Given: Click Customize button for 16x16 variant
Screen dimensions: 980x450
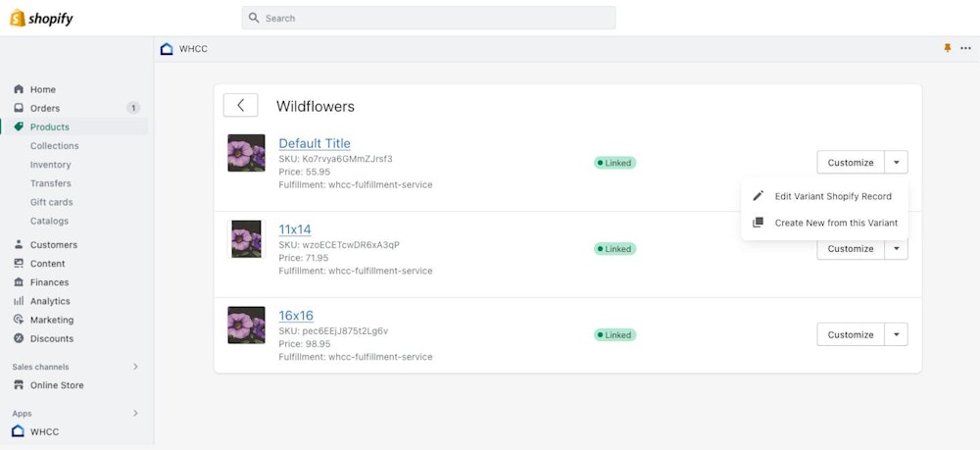Looking at the screenshot, I should 850,334.
